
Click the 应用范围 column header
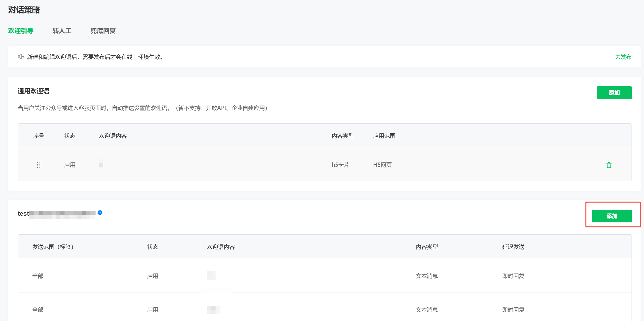click(x=384, y=136)
